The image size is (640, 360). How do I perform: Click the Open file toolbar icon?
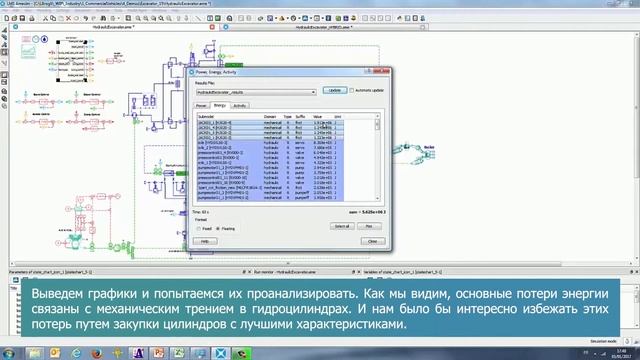(14, 18)
